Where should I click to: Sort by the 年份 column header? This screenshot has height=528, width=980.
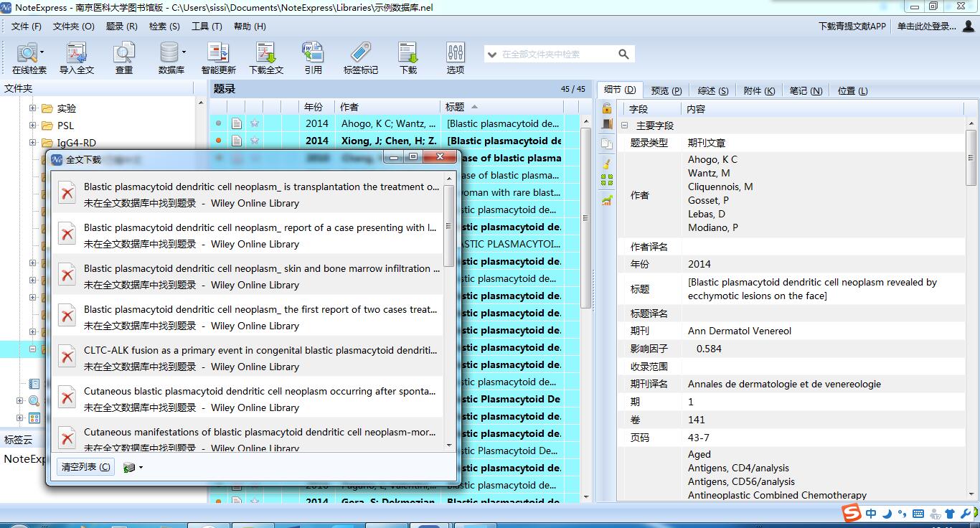(317, 107)
